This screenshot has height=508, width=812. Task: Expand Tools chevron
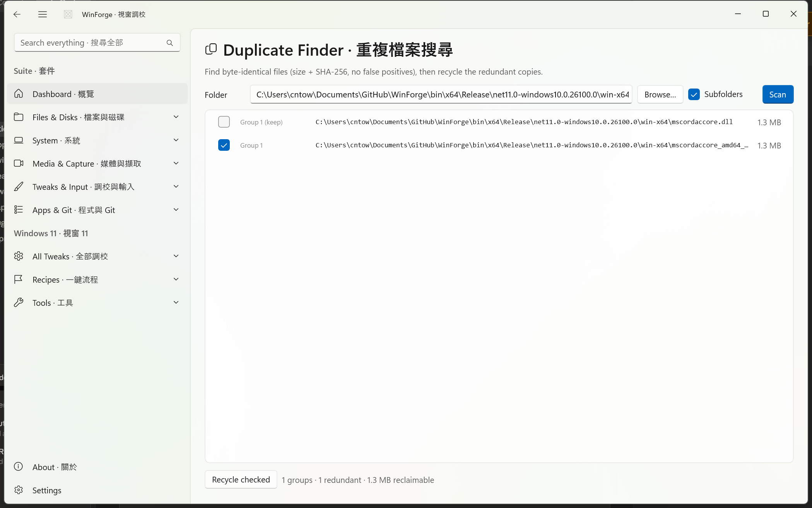point(176,302)
